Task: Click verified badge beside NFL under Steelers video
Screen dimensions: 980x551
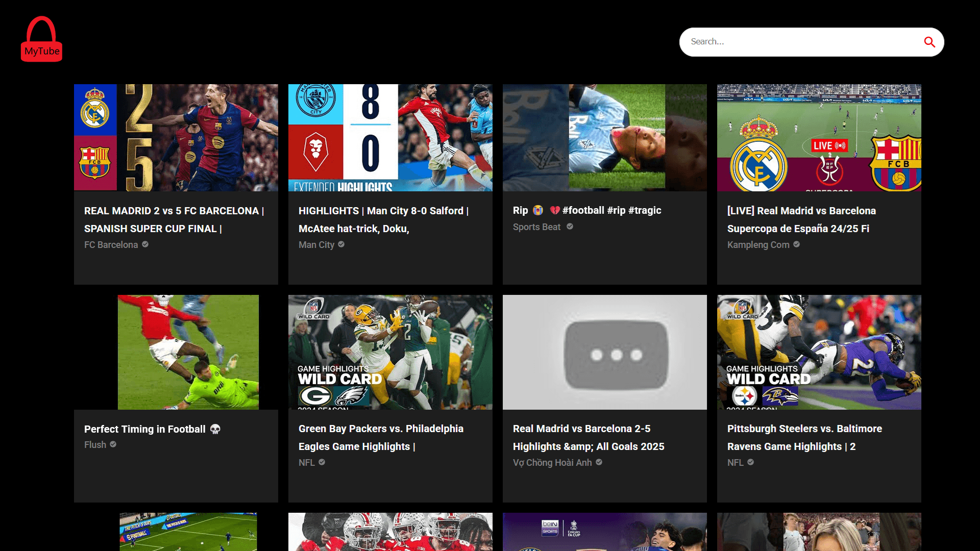Action: 751,462
